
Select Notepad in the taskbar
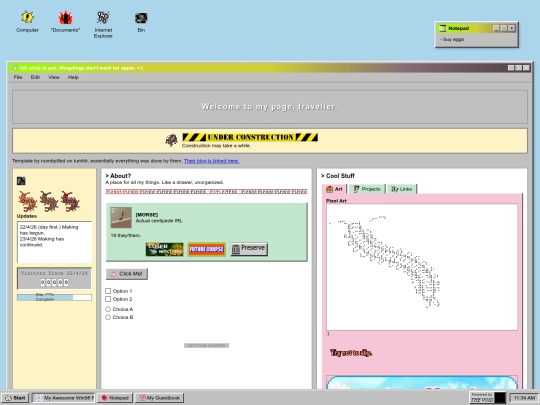pyautogui.click(x=115, y=398)
